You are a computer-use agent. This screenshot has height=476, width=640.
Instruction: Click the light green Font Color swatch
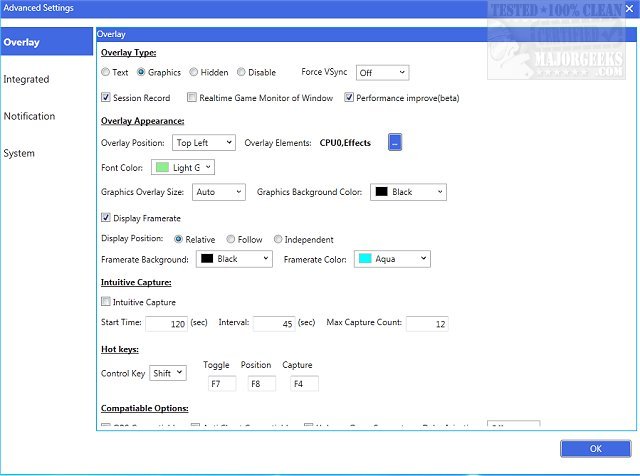[162, 167]
